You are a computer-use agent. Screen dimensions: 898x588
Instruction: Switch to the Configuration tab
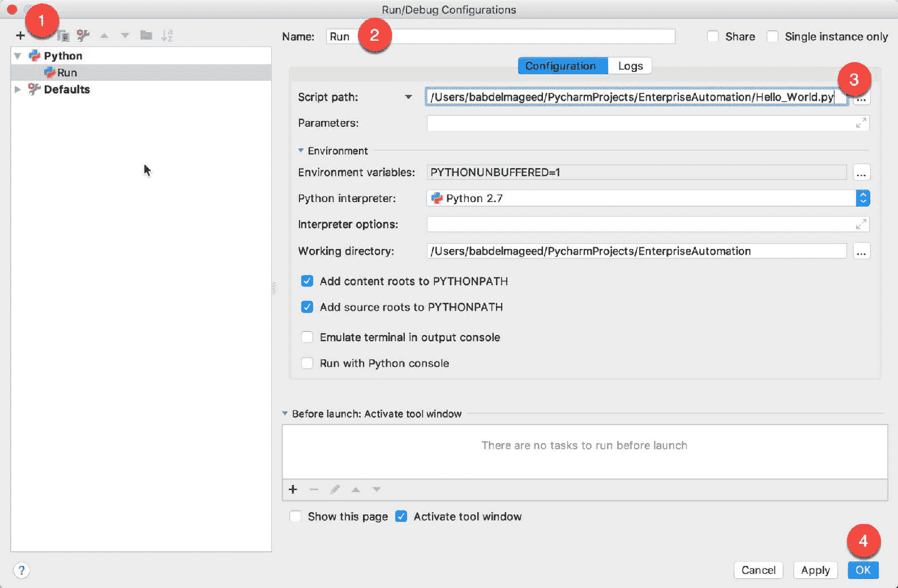click(x=563, y=66)
